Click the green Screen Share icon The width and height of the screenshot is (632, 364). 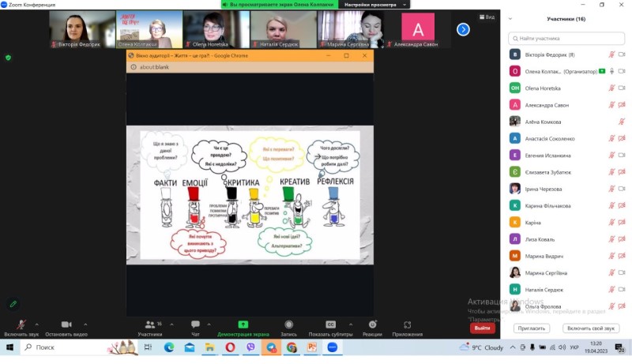243,325
